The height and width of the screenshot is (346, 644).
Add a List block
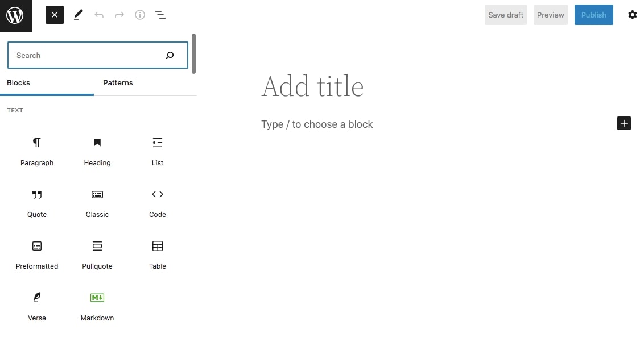[158, 151]
